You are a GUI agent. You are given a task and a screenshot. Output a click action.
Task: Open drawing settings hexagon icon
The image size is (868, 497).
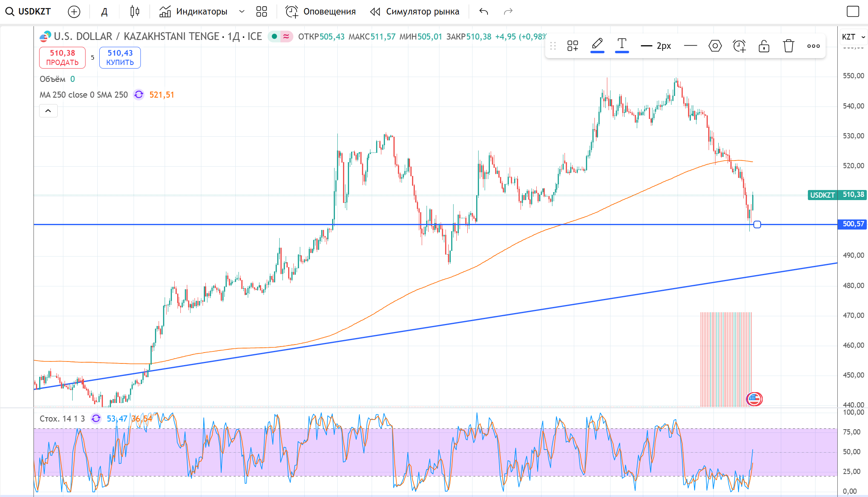click(715, 46)
